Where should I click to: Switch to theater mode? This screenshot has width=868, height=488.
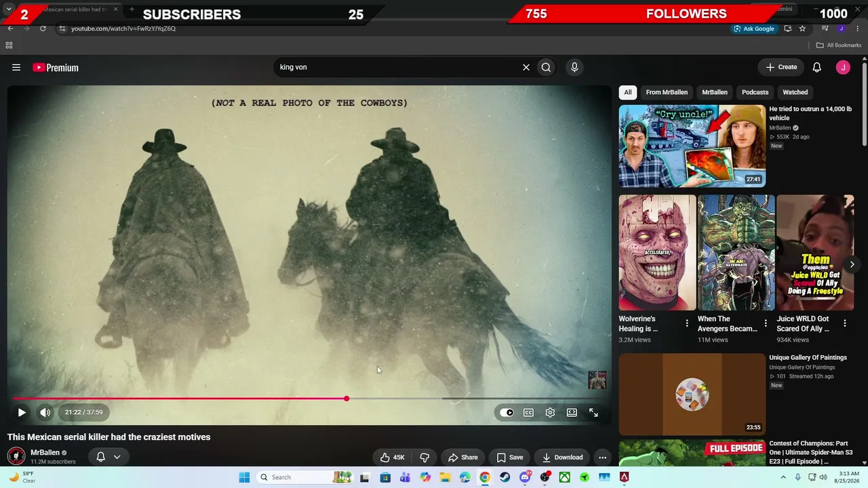click(572, 412)
